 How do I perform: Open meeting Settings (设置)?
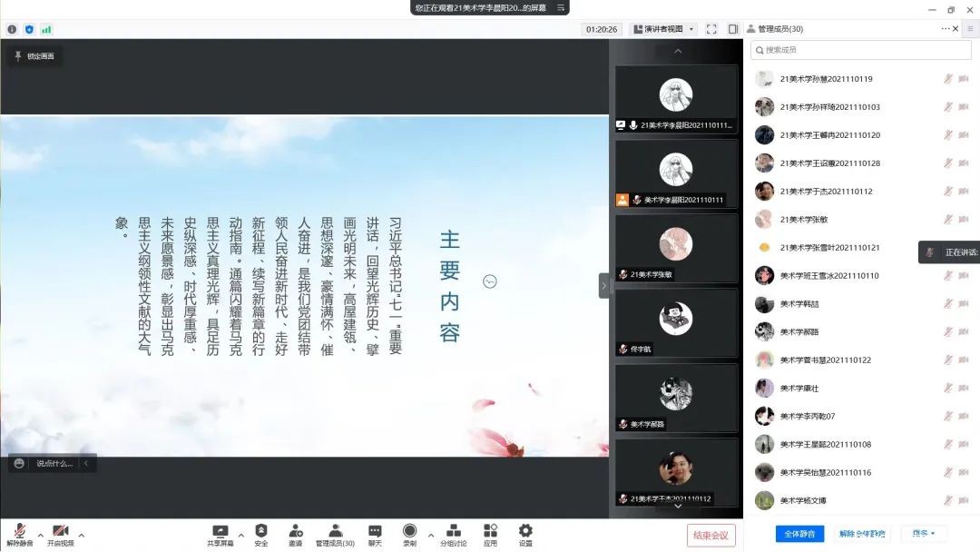pos(524,534)
